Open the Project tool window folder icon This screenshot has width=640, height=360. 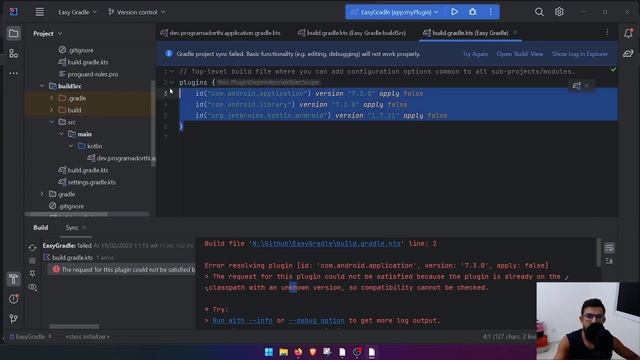coord(13,33)
